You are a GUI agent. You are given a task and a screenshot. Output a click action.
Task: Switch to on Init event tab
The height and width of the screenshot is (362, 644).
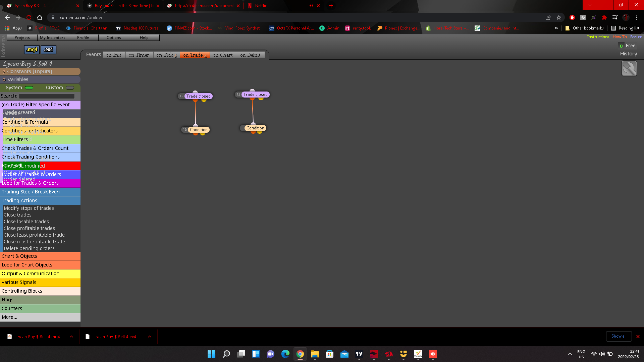pos(114,55)
